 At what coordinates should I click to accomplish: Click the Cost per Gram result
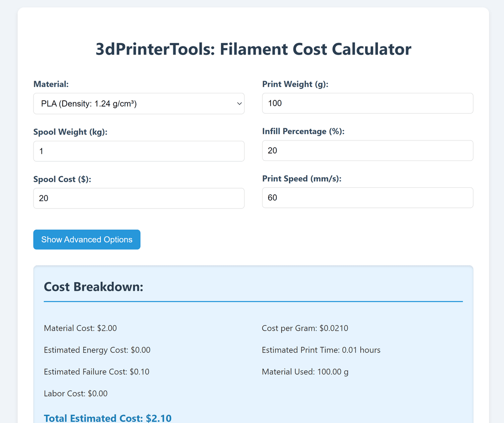pos(305,328)
